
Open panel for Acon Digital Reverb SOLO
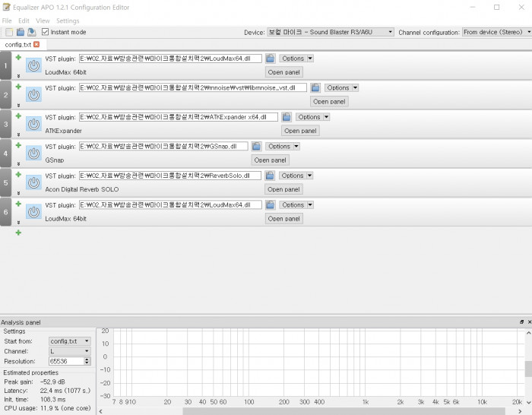(x=284, y=189)
